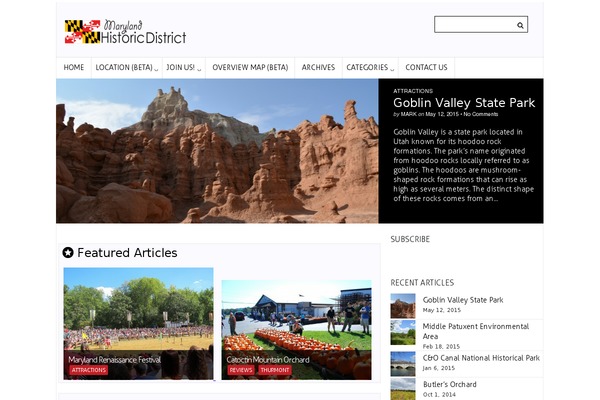The image size is (600, 400).
Task: Click the Maryland Historic District logo
Action: pos(126,32)
